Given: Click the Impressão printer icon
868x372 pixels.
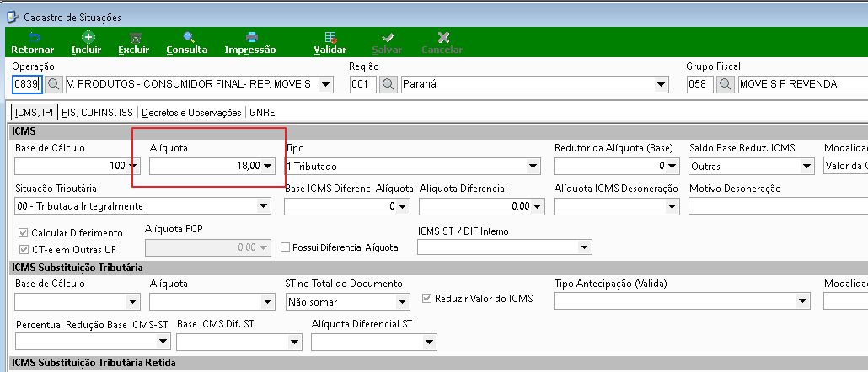Looking at the screenshot, I should pos(251,38).
